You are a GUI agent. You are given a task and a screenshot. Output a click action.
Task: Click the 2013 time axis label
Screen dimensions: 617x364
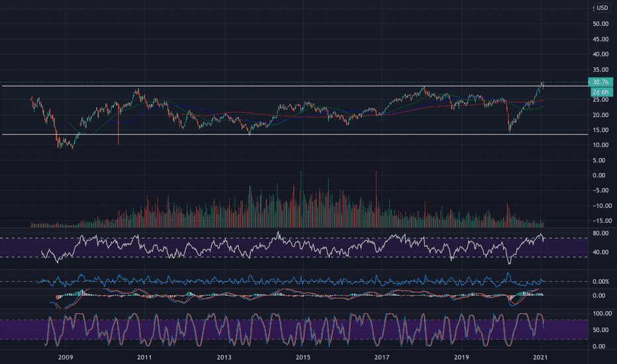(x=224, y=357)
